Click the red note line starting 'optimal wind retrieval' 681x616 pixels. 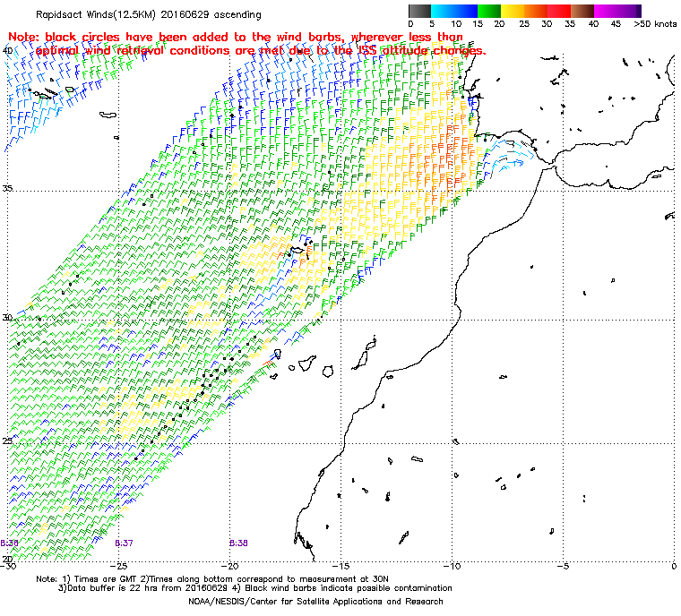coord(261,51)
